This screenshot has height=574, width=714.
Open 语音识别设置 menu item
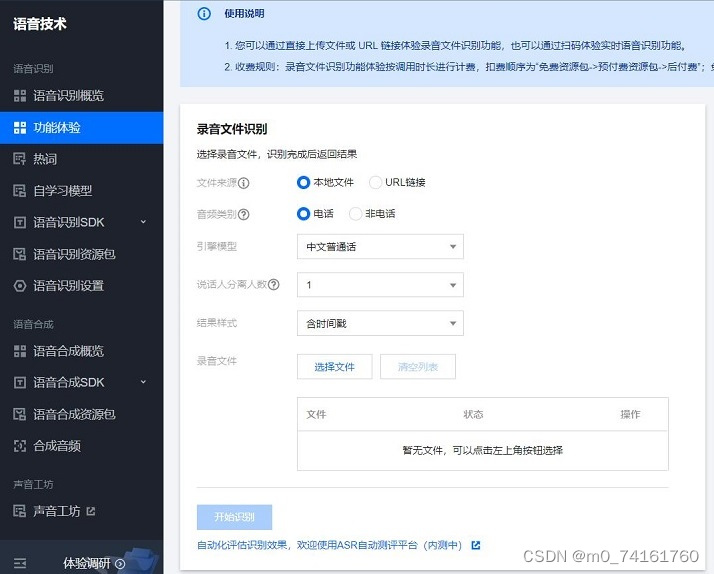[x=82, y=286]
